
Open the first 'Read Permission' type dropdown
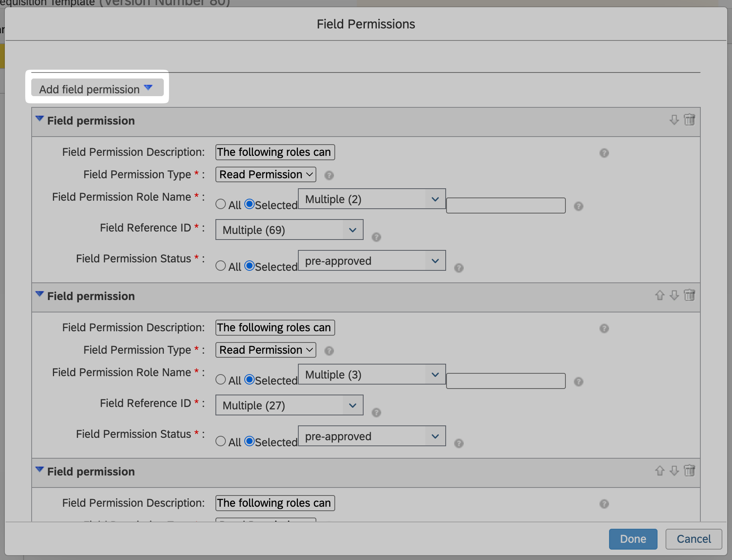click(266, 175)
